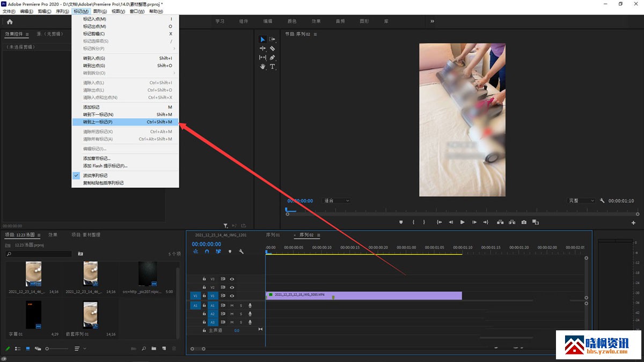Toggle lock on track V3
This screenshot has height=362, width=644.
point(204,279)
